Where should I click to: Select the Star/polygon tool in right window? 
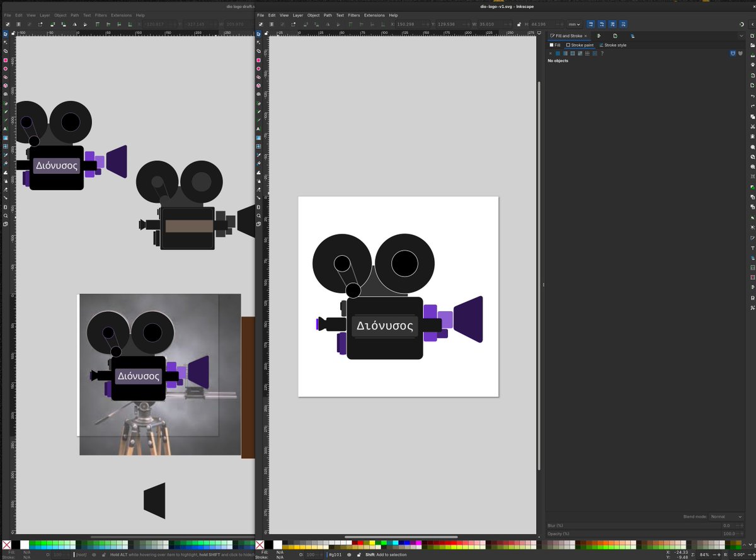pyautogui.click(x=260, y=77)
